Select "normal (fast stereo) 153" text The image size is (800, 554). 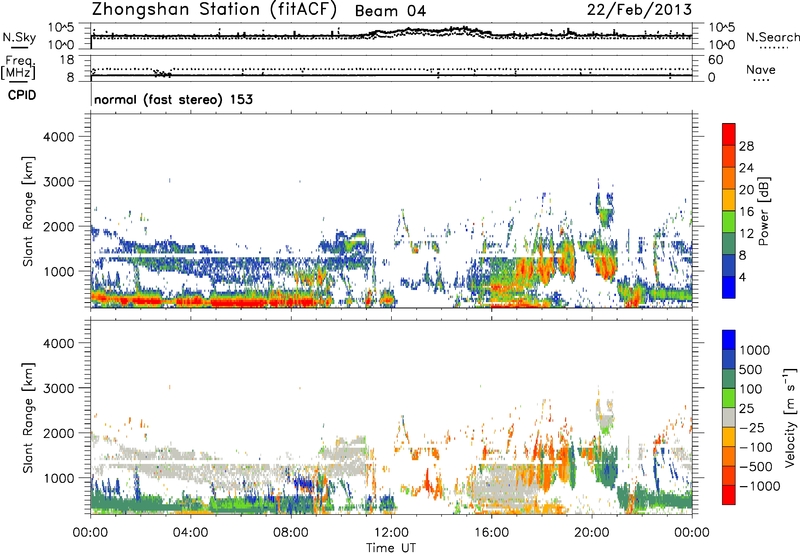tap(173, 99)
